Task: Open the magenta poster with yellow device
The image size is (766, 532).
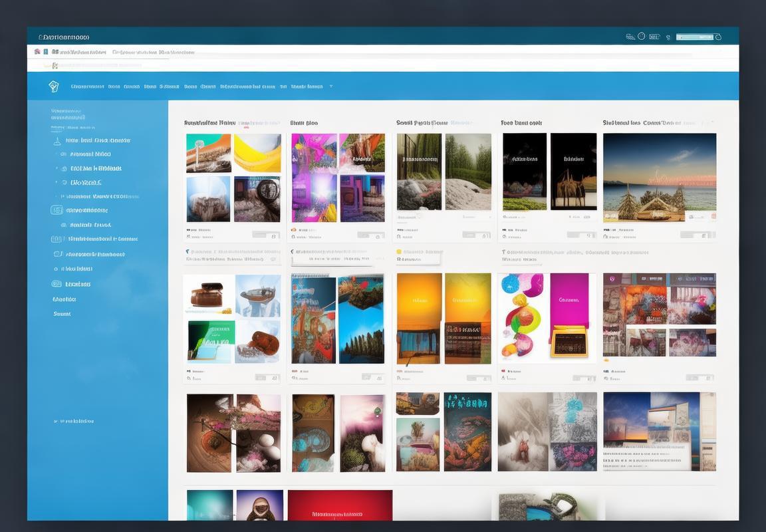Action: click(570, 316)
